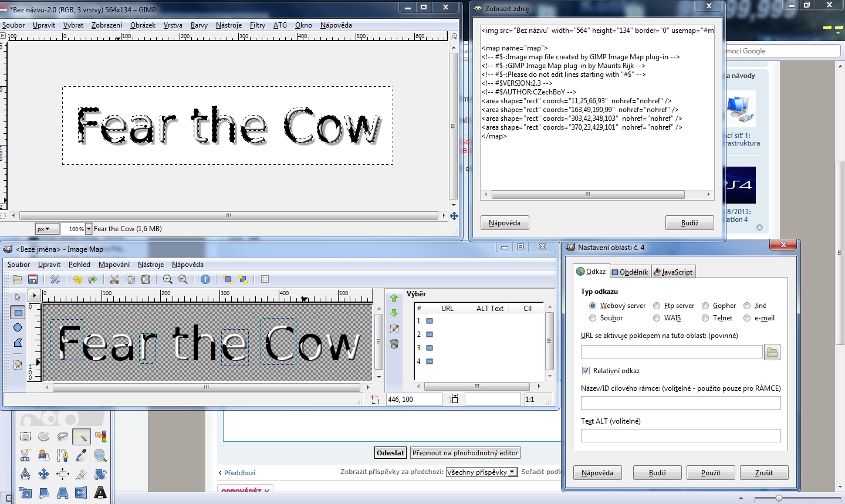Click Nápověda button in Zobrazit zdroj window
The width and height of the screenshot is (845, 504).
tap(505, 223)
